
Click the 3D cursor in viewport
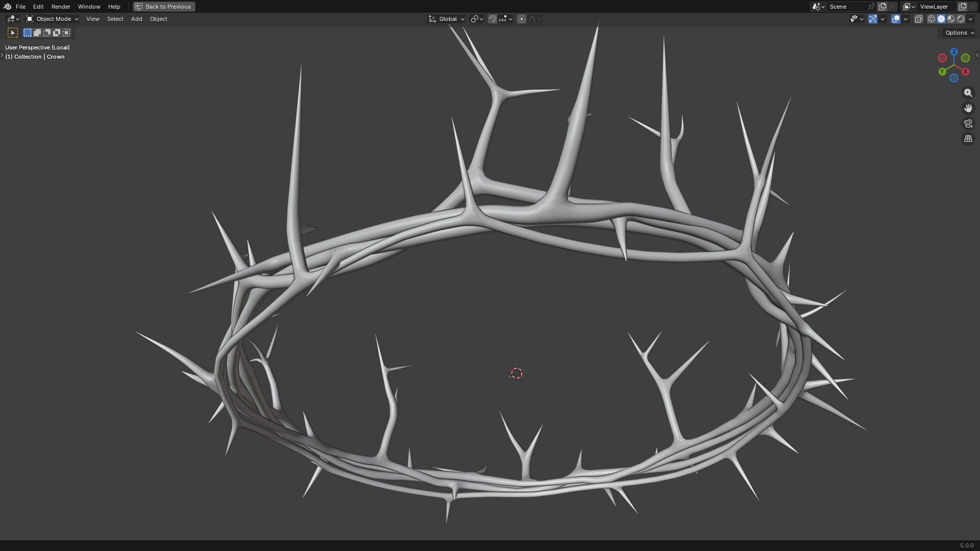coord(517,373)
